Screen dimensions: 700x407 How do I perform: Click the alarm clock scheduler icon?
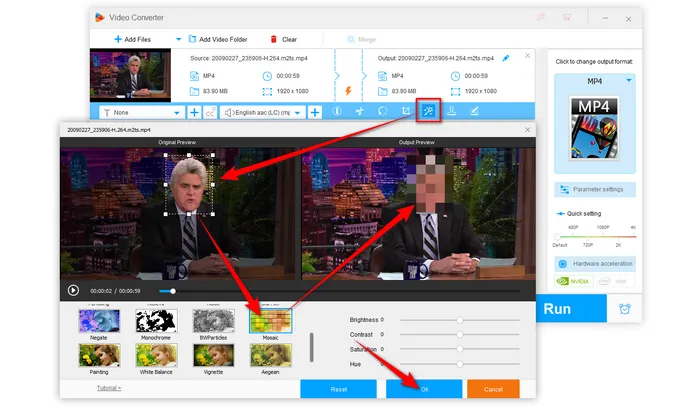[625, 308]
